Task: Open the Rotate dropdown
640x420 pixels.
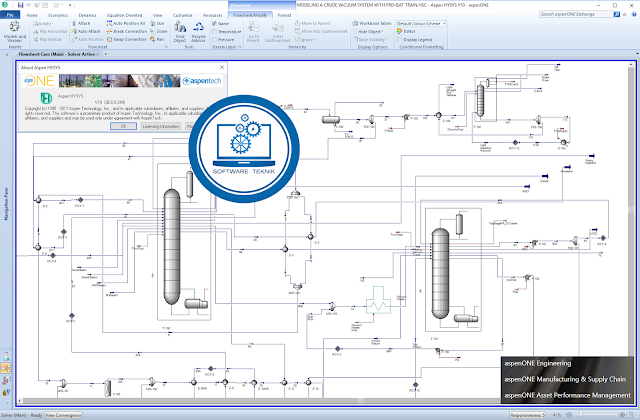Action: tap(44, 24)
